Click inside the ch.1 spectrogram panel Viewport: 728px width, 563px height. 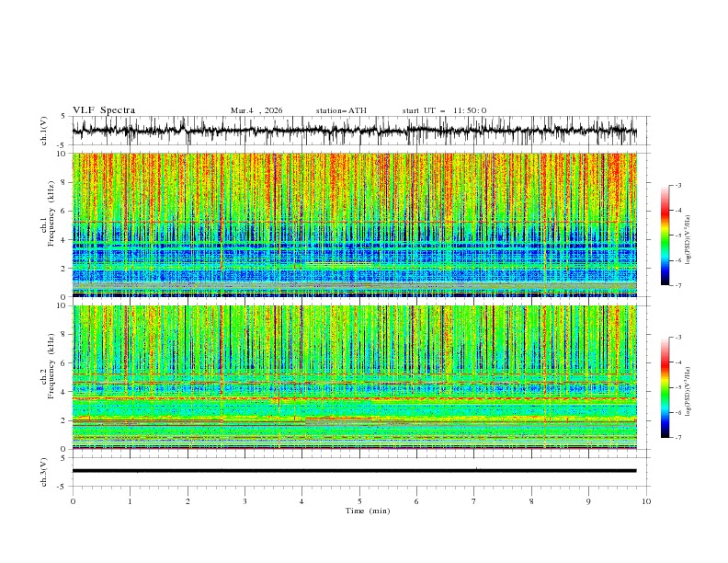pos(354,224)
